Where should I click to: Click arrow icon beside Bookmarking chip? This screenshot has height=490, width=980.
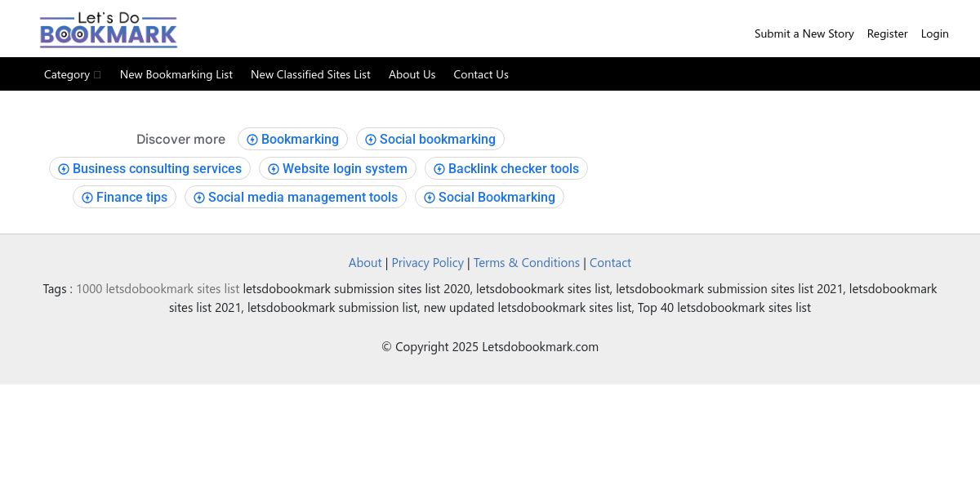pyautogui.click(x=252, y=140)
